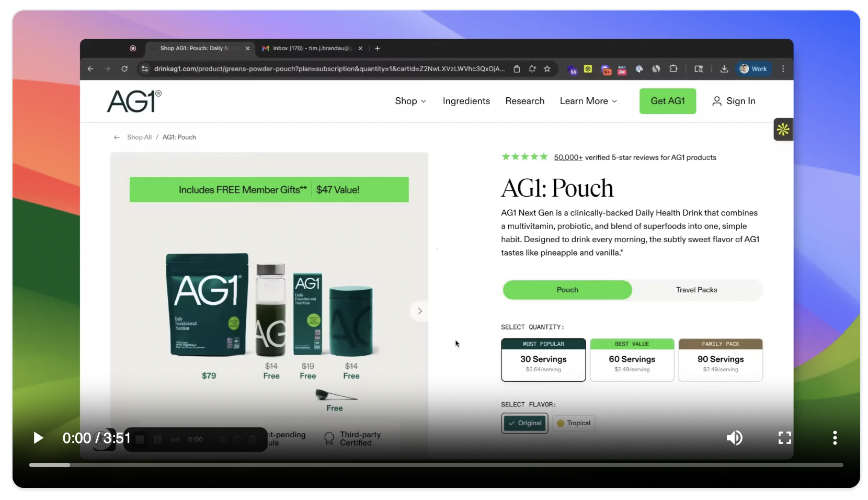The image size is (868, 500).
Task: Click Get AG1 button
Action: (668, 101)
